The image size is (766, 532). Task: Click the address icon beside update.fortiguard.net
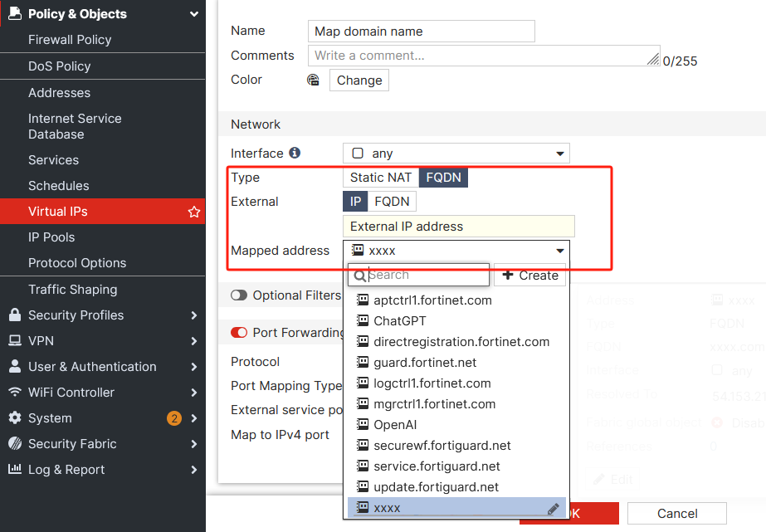tap(363, 486)
